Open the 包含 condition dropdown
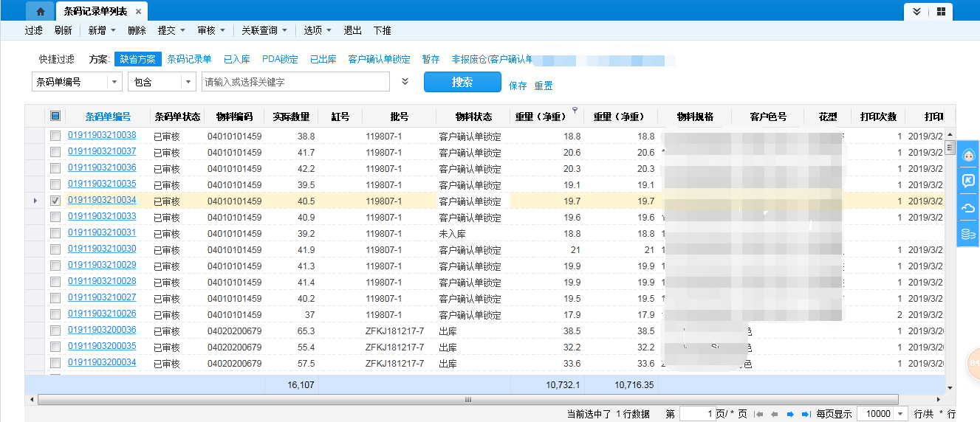 point(189,82)
